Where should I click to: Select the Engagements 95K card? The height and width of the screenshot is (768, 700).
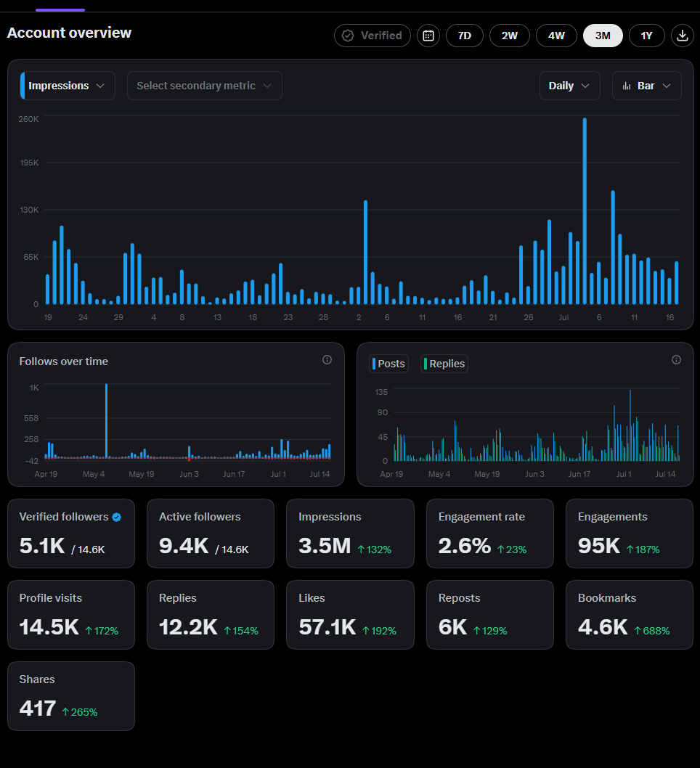(630, 534)
